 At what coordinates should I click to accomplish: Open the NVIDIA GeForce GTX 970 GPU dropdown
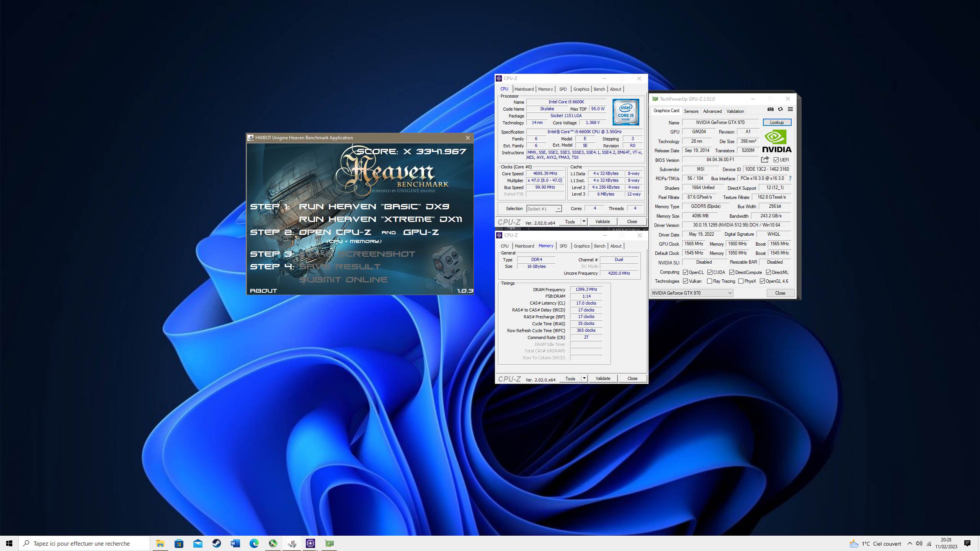(x=692, y=293)
